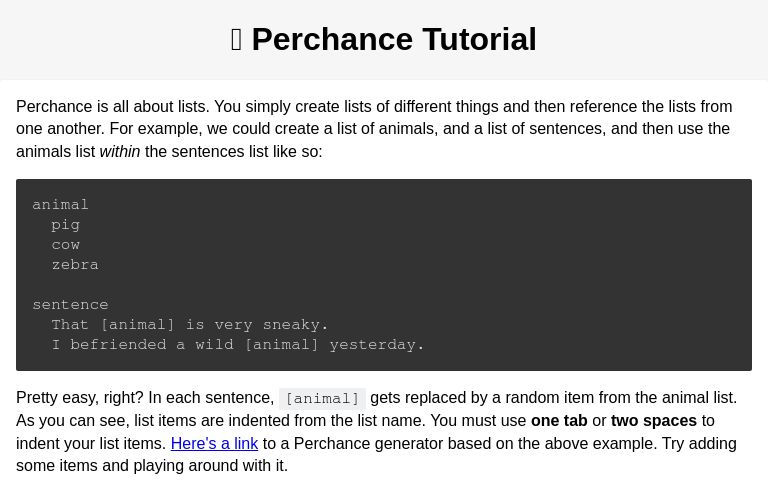Click the emoji icon before Perchance Tutorial

[236, 40]
